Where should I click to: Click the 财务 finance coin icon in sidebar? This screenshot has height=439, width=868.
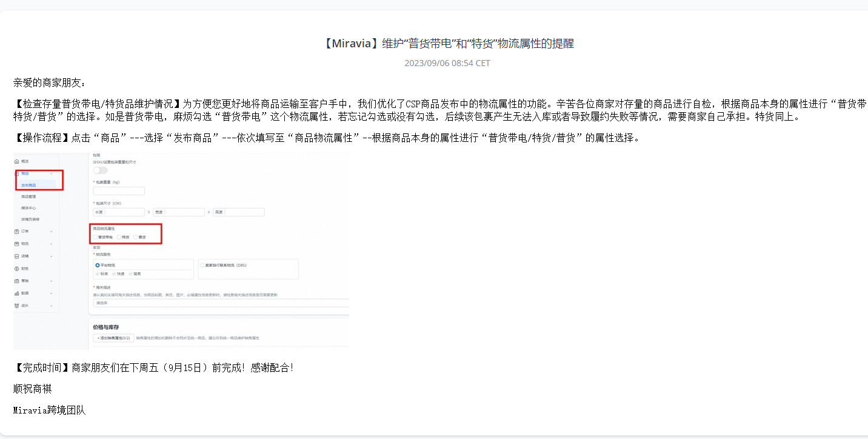coord(17,268)
